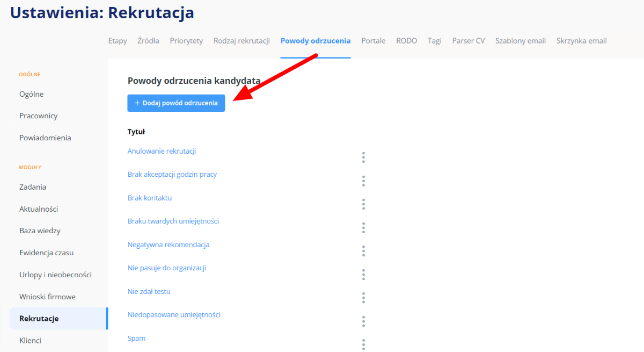Open Urlopy i nieobecności in sidebar

(55, 275)
